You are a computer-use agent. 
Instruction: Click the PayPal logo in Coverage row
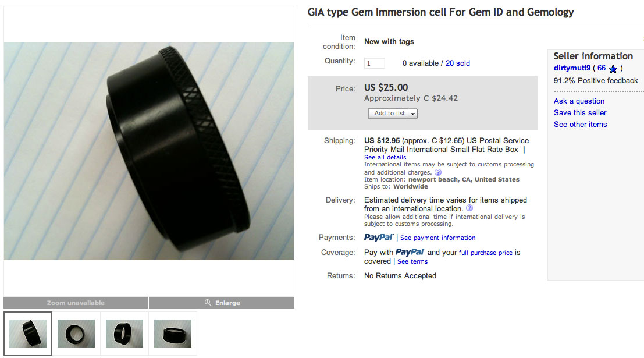click(x=410, y=252)
